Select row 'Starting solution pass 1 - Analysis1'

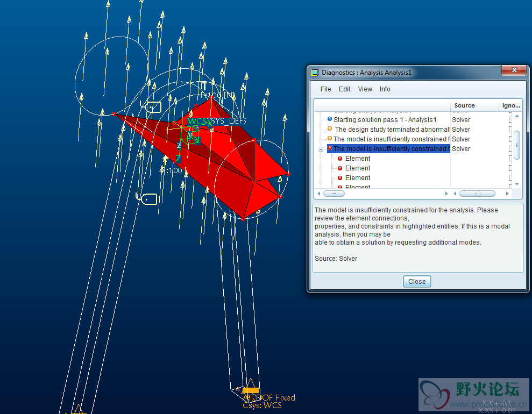[x=385, y=120]
